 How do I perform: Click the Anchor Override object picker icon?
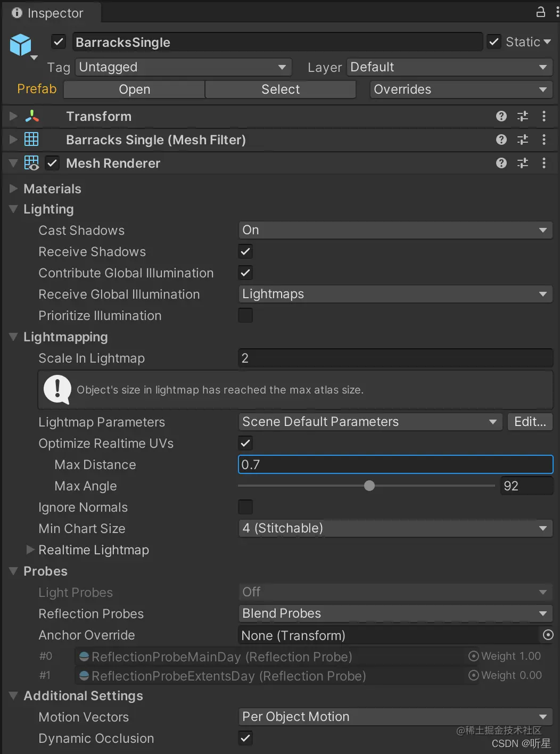548,635
